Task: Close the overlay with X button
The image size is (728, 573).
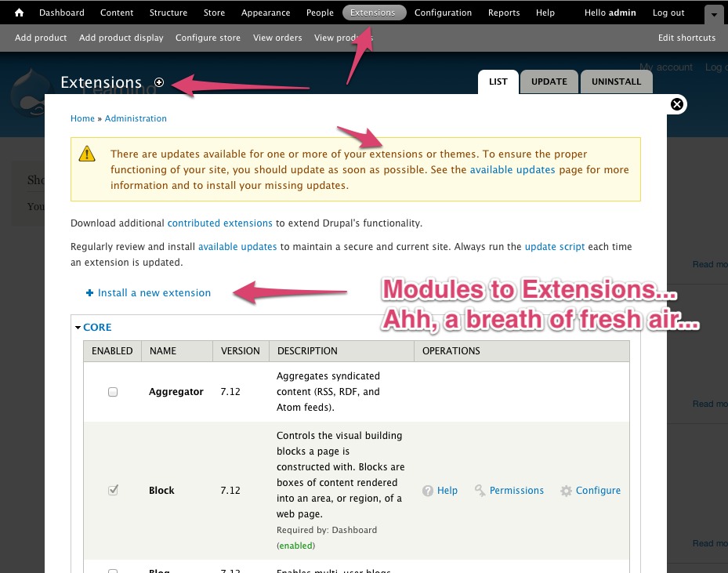Action: [677, 104]
